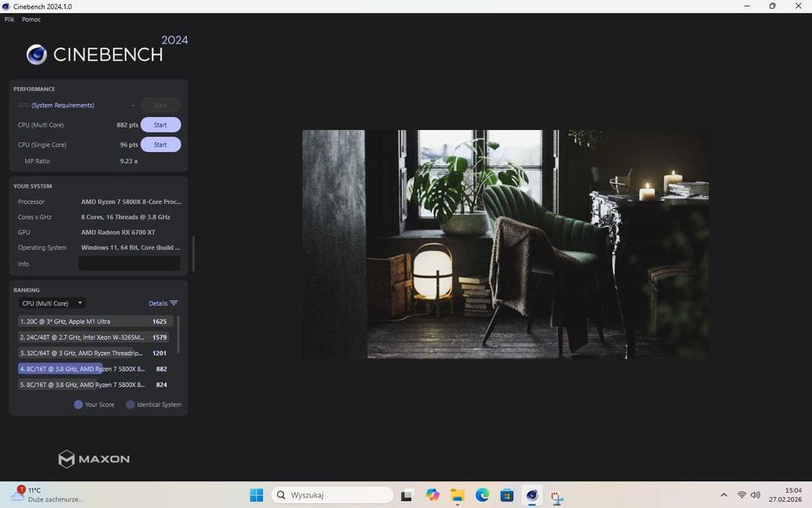The image size is (812, 508).
Task: Select ranking row Apple M1 Ultra
Action: tap(95, 321)
